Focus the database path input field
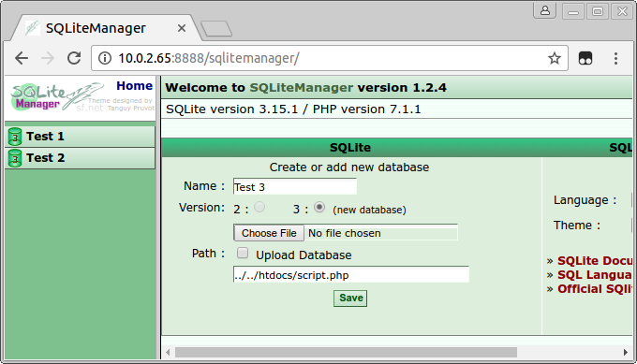The height and width of the screenshot is (364, 637). [351, 275]
